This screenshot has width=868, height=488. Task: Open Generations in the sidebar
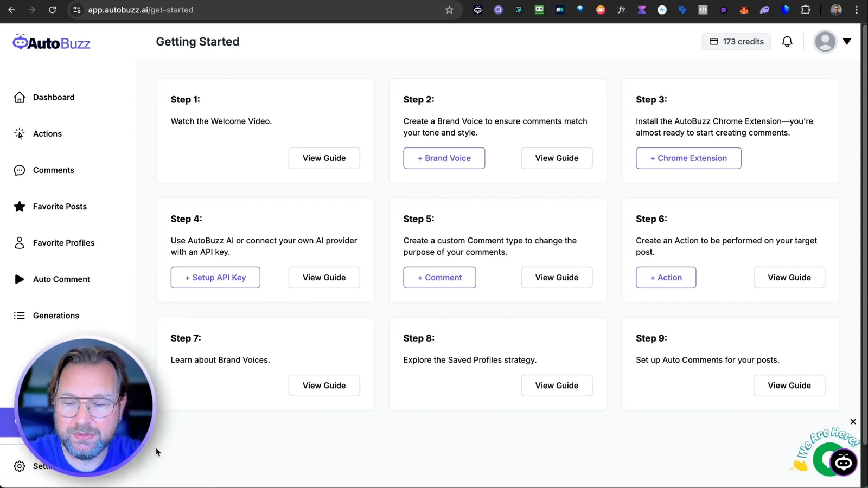[x=56, y=316]
